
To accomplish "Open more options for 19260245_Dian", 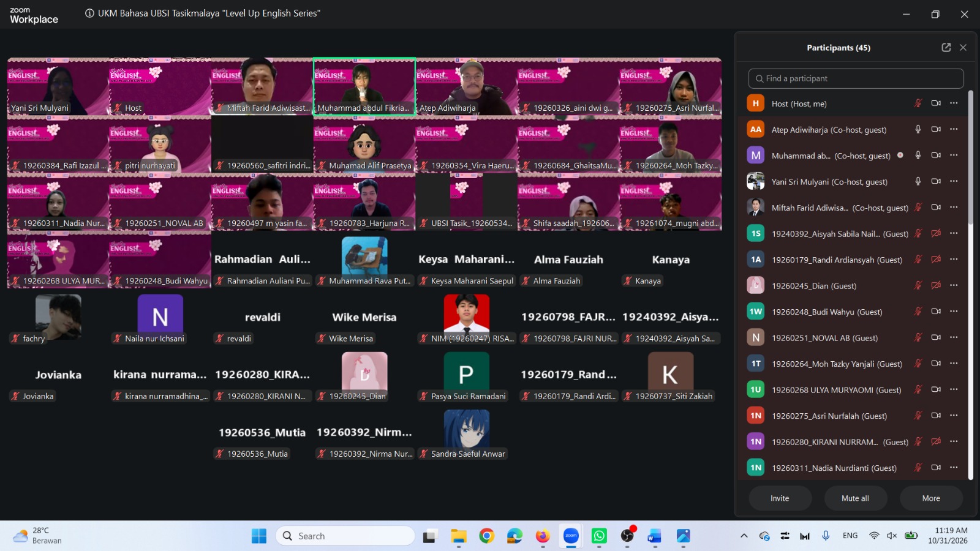I will click(x=954, y=285).
